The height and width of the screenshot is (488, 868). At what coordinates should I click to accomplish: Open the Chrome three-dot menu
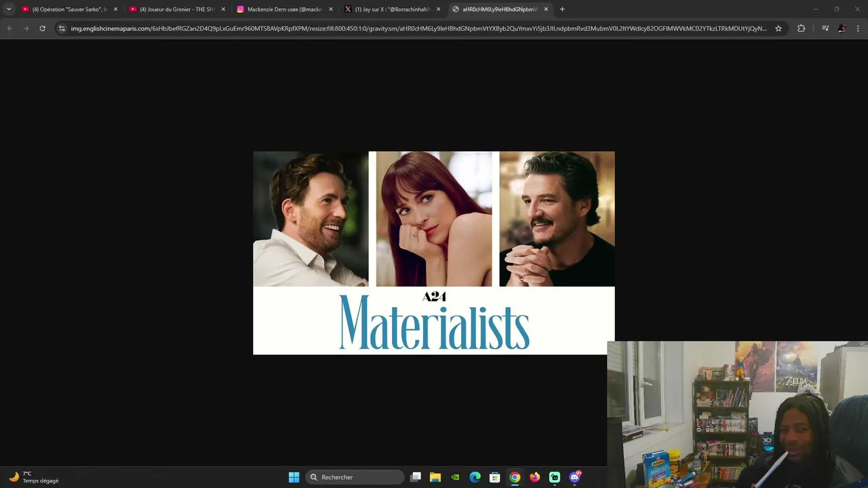858,28
